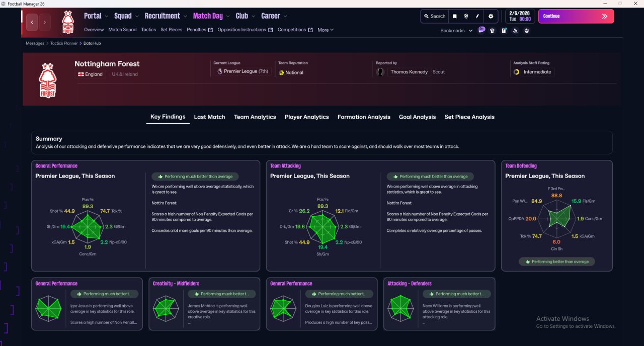Click the Tactics Planner breadcrumb link

click(64, 43)
